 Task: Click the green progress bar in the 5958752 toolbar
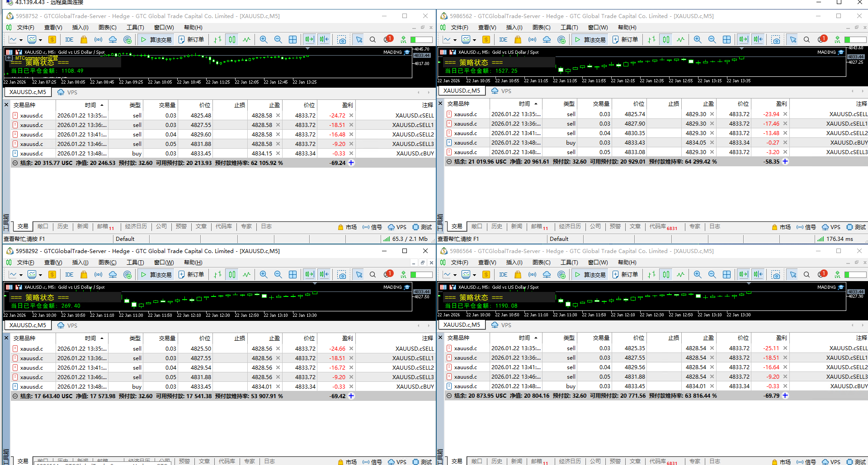click(421, 40)
